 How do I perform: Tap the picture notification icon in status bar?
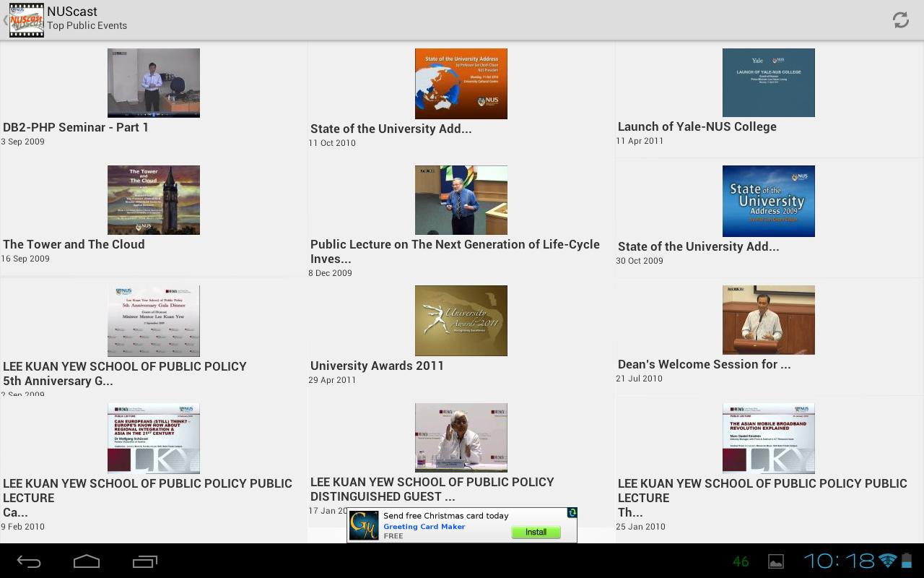coord(775,561)
